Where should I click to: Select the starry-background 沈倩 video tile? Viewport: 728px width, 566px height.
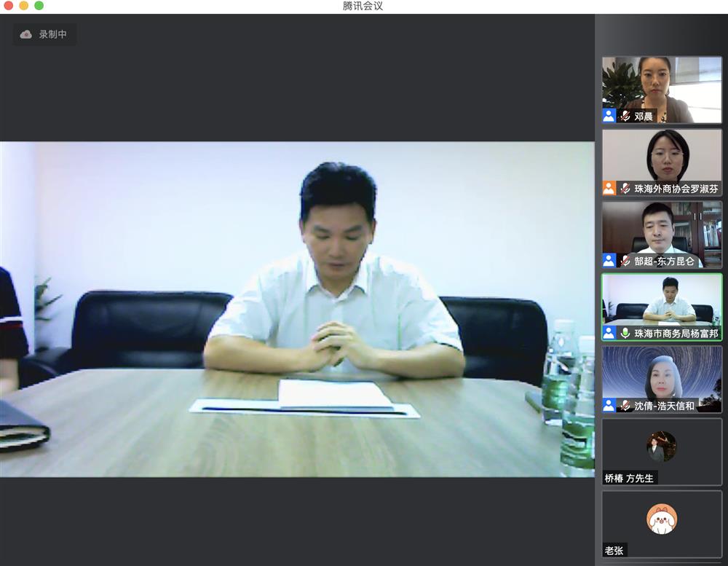(661, 372)
